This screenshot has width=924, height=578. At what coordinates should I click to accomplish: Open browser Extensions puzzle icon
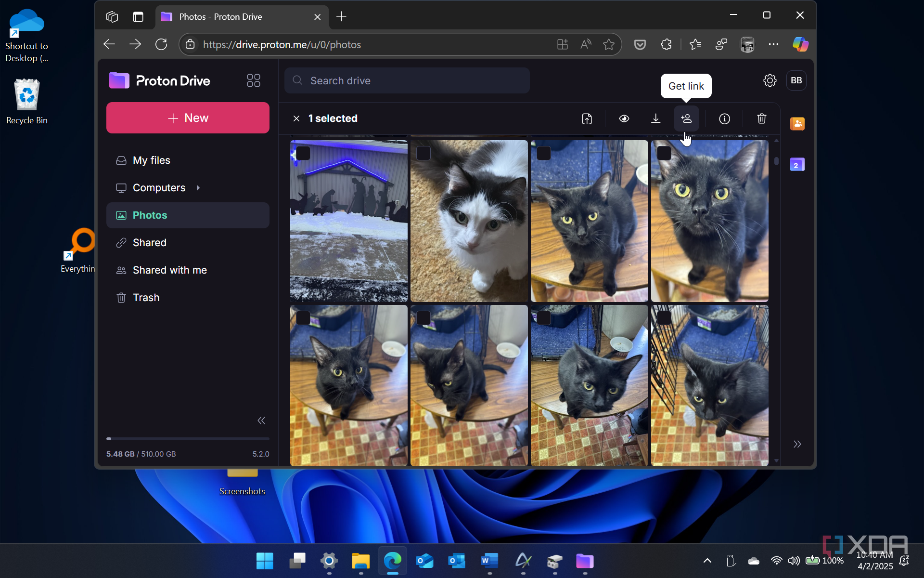point(666,44)
